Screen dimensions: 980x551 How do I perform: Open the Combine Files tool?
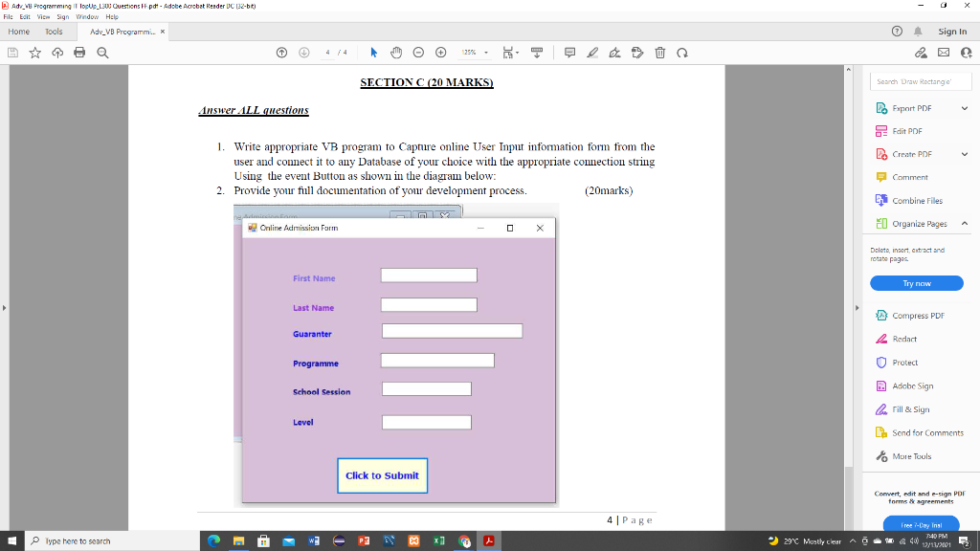coord(916,201)
